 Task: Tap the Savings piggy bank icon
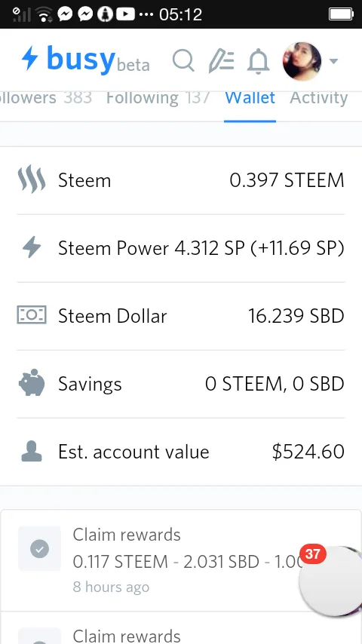click(32, 383)
